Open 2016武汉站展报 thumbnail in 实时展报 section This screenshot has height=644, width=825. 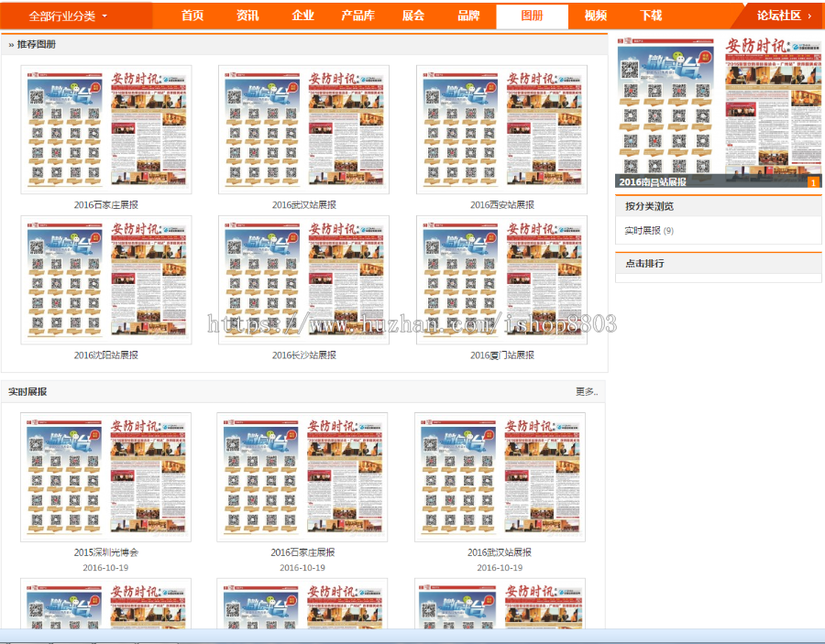(x=500, y=477)
